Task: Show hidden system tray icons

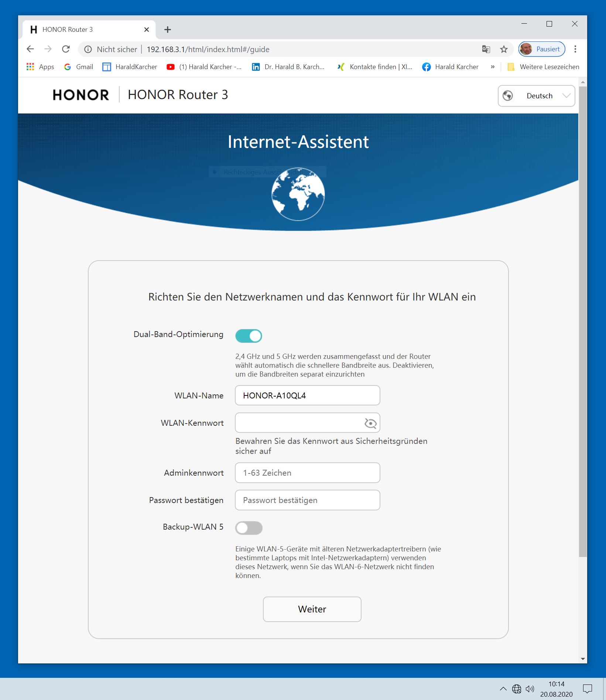Action: click(x=503, y=689)
